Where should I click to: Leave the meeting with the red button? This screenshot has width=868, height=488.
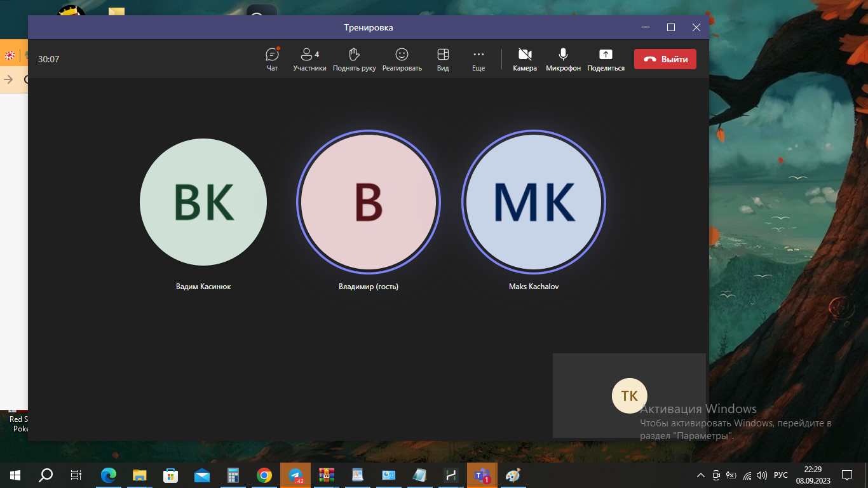coord(665,59)
